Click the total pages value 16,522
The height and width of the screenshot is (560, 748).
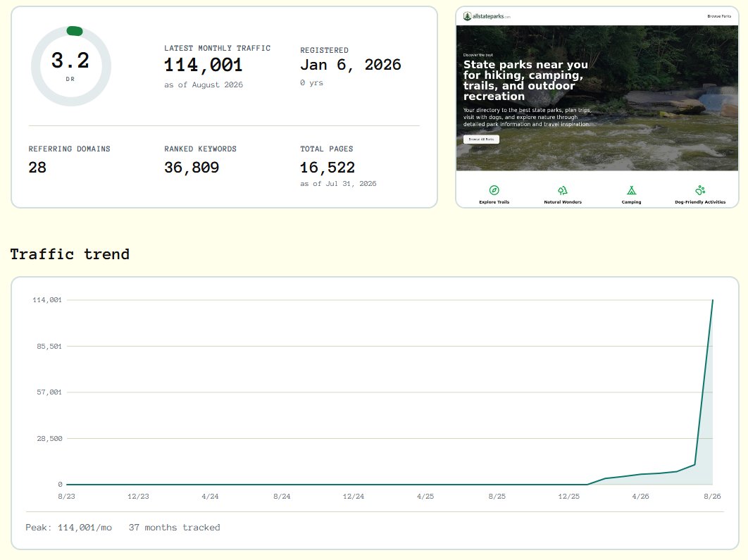point(328,168)
